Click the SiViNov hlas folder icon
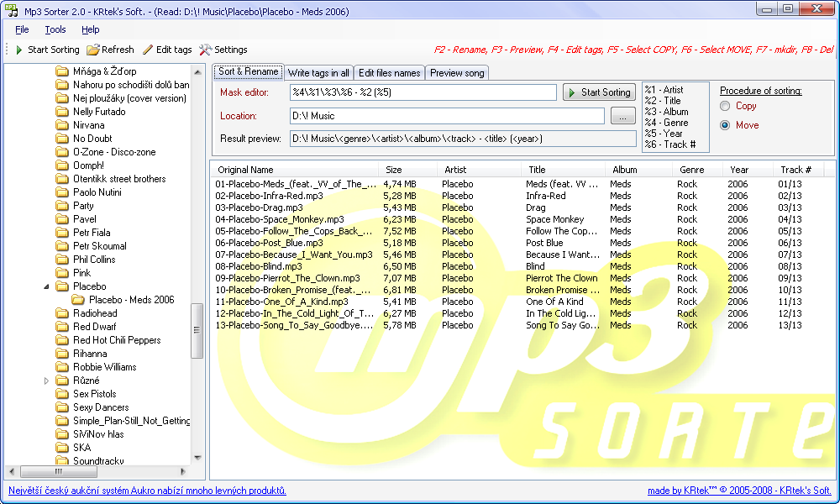Screen dimensions: 840x504 62,434
